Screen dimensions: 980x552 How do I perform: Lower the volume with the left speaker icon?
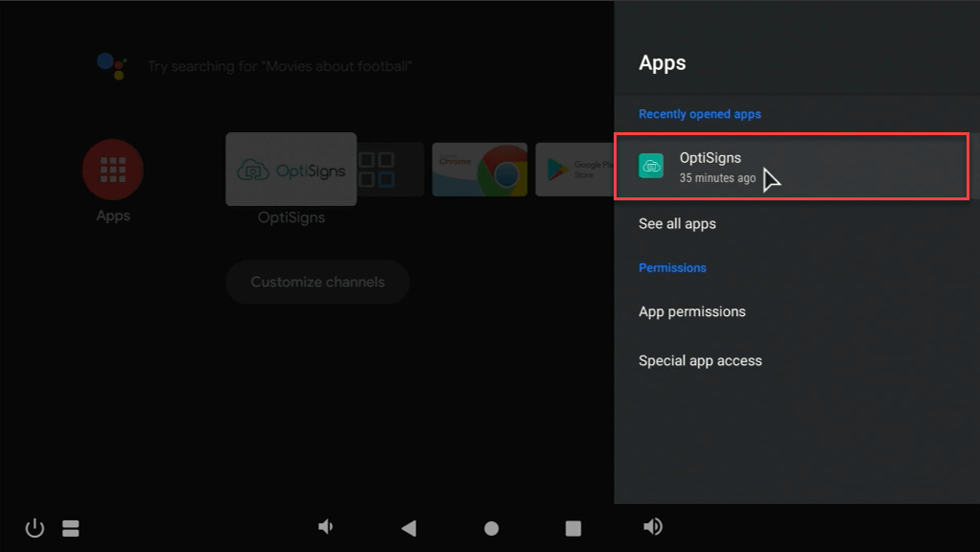click(x=325, y=526)
